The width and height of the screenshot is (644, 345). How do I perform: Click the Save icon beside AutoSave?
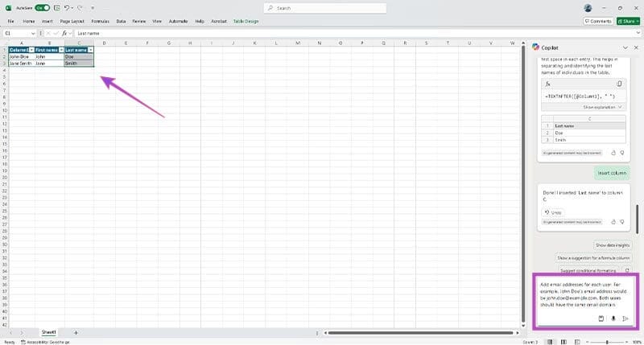click(x=56, y=7)
